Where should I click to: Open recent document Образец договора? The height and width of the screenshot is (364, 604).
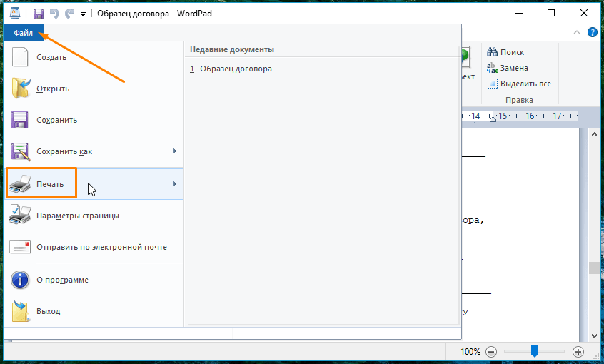[231, 69]
